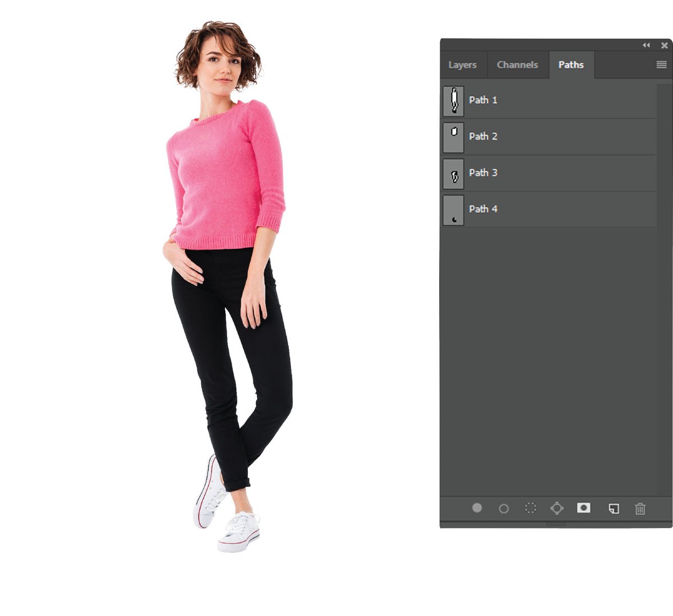Screen dimensions: 673x616
Task: Delete current path with trash icon
Action: (x=640, y=508)
